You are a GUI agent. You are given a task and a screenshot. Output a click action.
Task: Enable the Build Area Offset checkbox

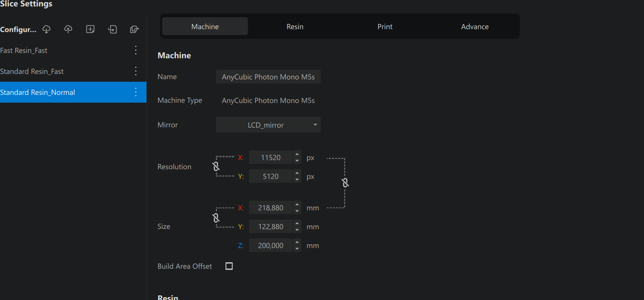click(229, 266)
